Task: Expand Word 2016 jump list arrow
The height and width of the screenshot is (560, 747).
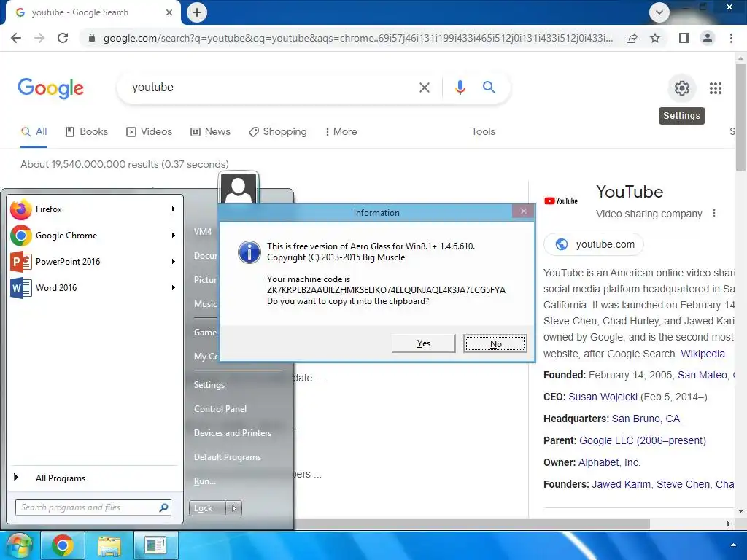Action: click(174, 287)
